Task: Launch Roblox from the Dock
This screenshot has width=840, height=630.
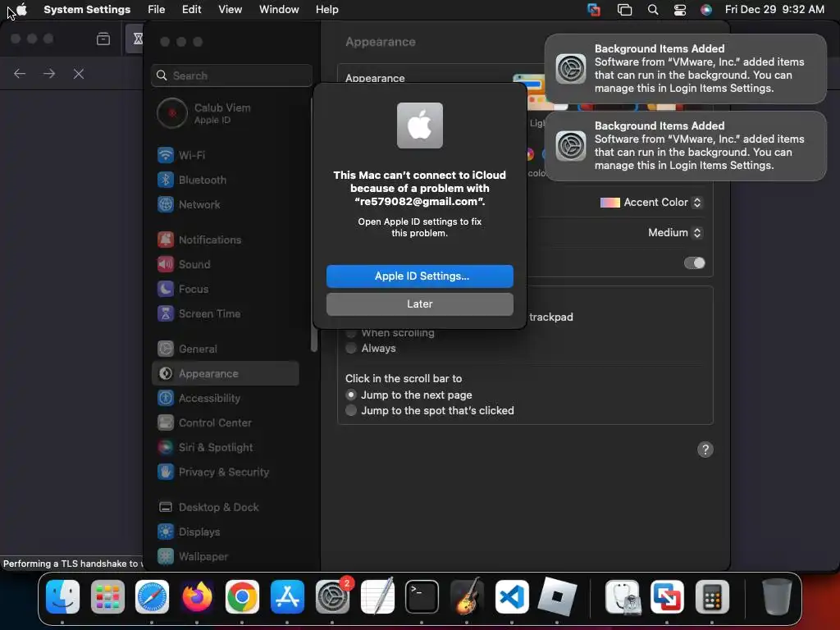Action: [x=557, y=597]
